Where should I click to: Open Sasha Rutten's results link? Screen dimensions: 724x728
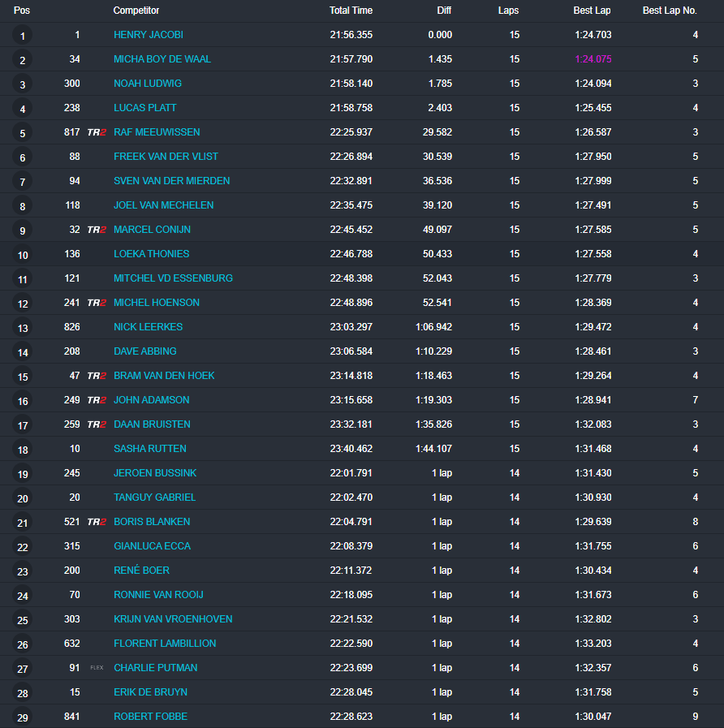pyautogui.click(x=150, y=449)
